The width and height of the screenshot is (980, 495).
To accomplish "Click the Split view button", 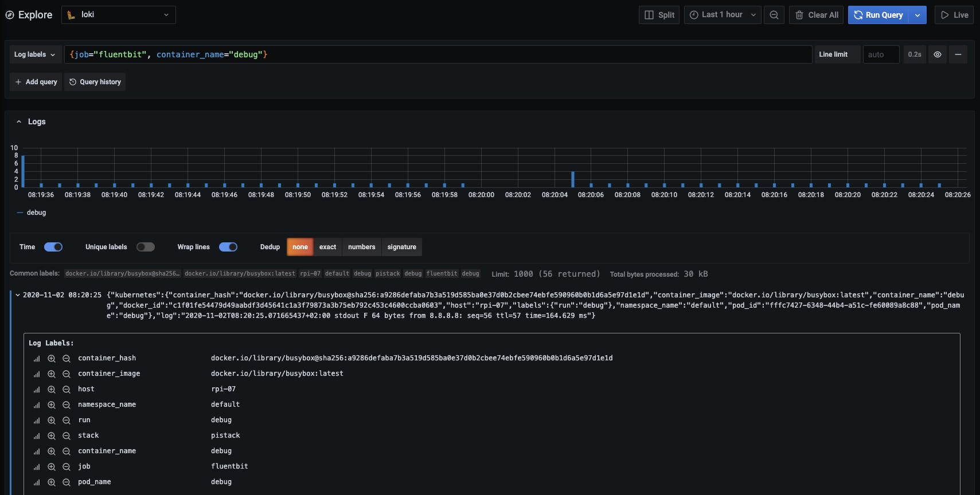I will click(x=659, y=15).
